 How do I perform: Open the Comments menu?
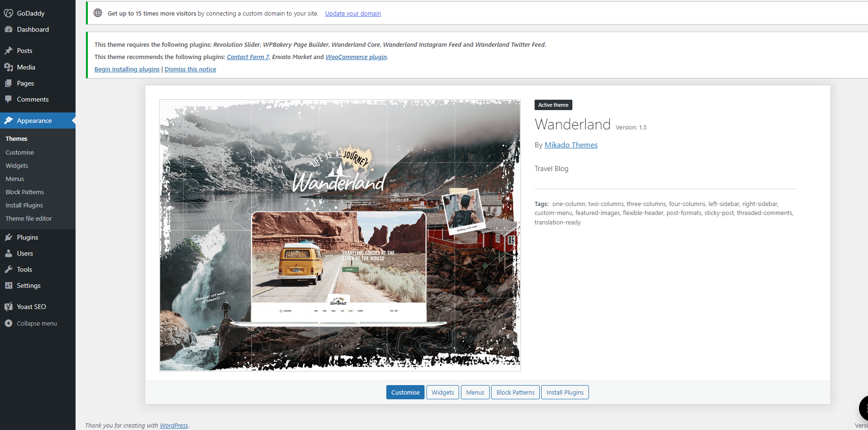(x=33, y=99)
